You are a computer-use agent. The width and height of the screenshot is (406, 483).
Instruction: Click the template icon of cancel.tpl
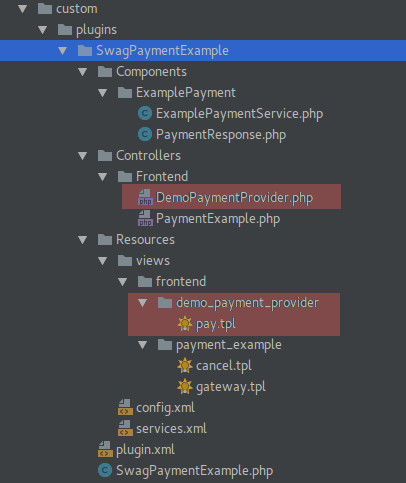click(185, 366)
